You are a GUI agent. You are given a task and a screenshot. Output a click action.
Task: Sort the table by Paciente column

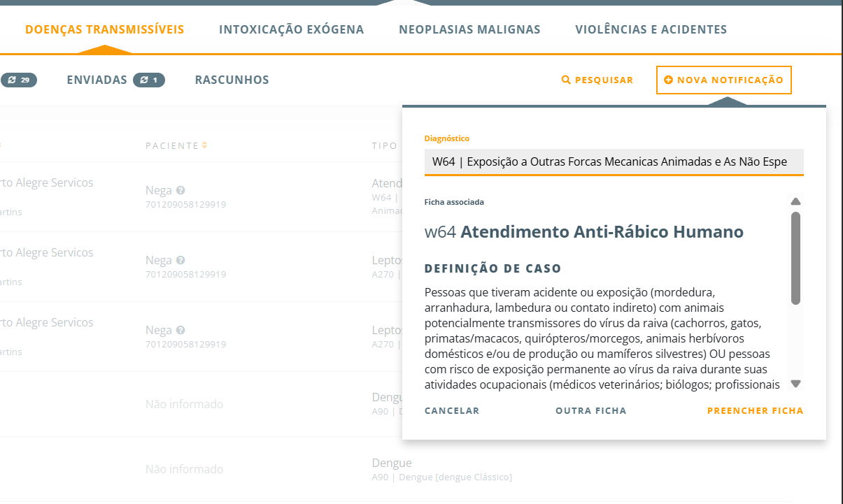pyautogui.click(x=176, y=145)
